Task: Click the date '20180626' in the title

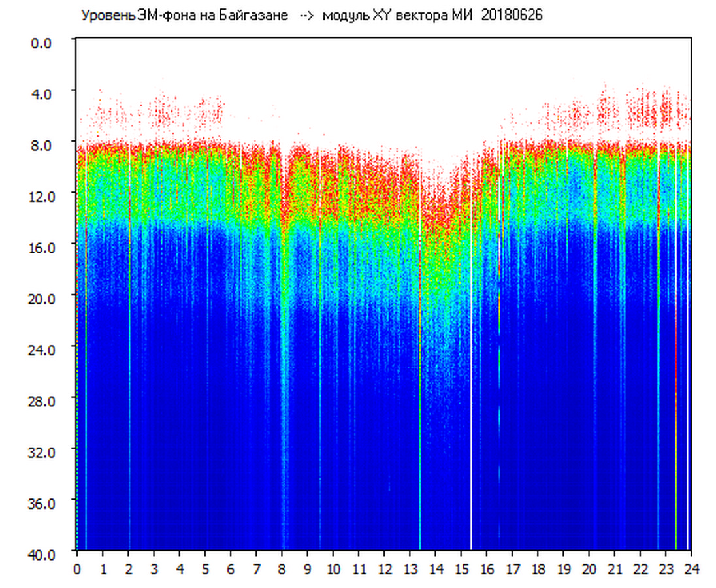Action: tap(512, 16)
